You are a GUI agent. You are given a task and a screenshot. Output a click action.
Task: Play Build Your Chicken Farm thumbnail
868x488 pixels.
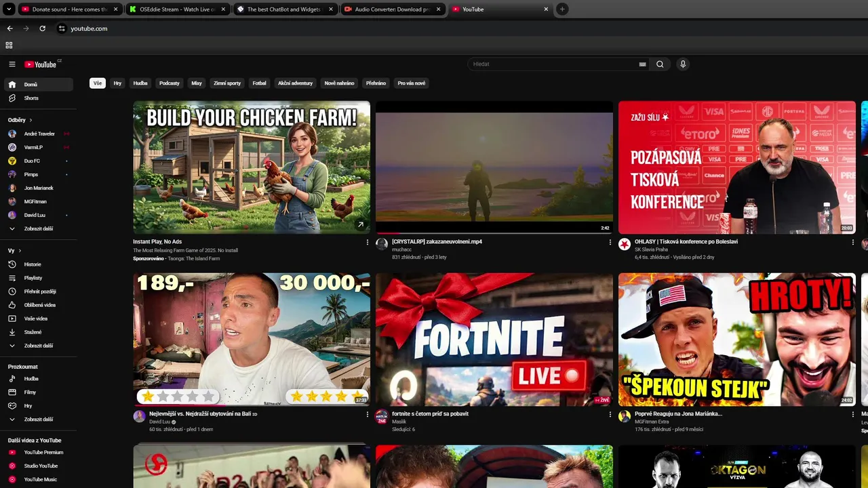point(252,167)
